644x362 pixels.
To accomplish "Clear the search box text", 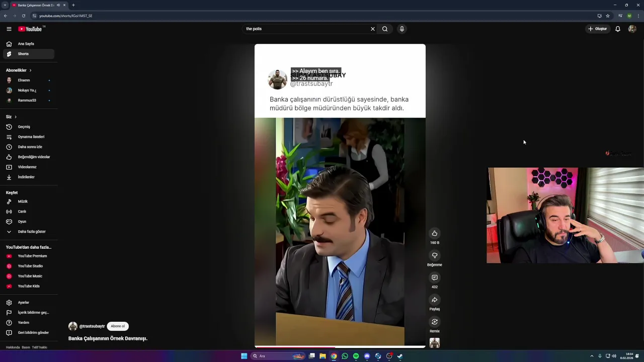I will [373, 29].
